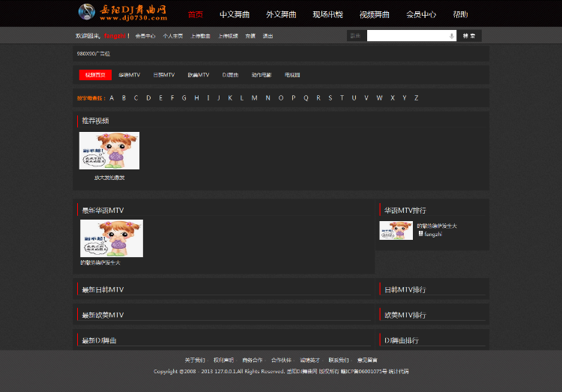
Task: Filter videos by letter Z
Action: (x=416, y=98)
